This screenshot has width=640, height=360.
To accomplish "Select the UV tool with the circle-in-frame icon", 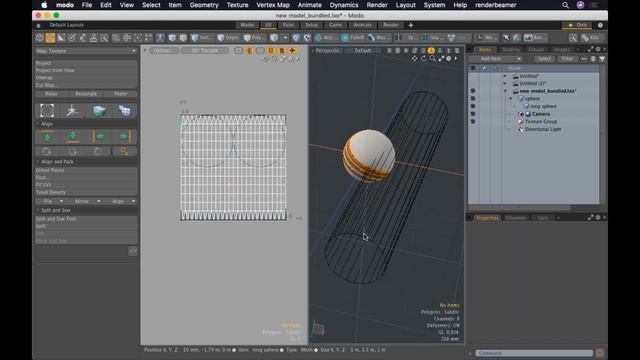I will click(47, 110).
